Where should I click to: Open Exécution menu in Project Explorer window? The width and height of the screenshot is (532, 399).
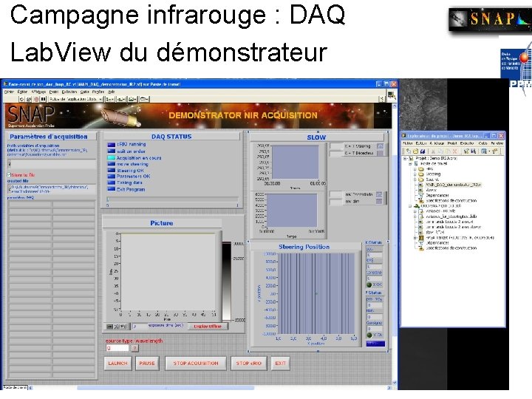click(466, 143)
